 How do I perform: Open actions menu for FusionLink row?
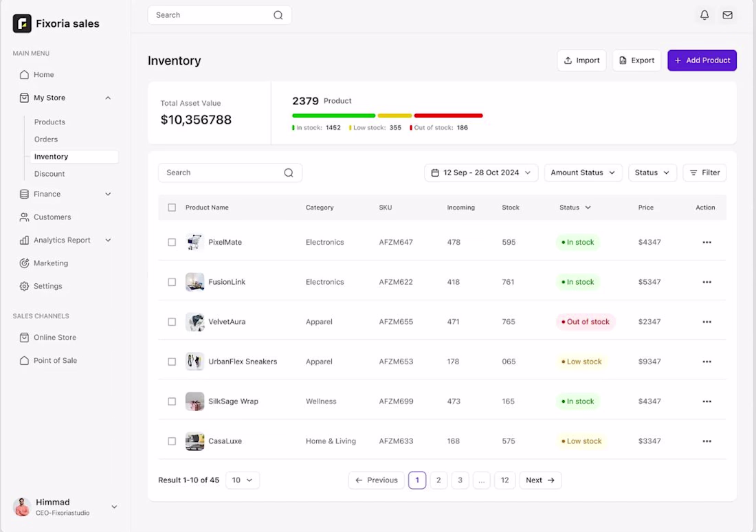tap(707, 282)
